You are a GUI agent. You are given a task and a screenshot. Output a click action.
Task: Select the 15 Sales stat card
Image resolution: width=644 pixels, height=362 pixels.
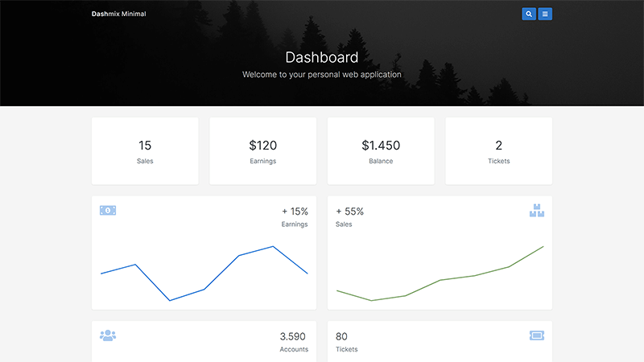[145, 151]
